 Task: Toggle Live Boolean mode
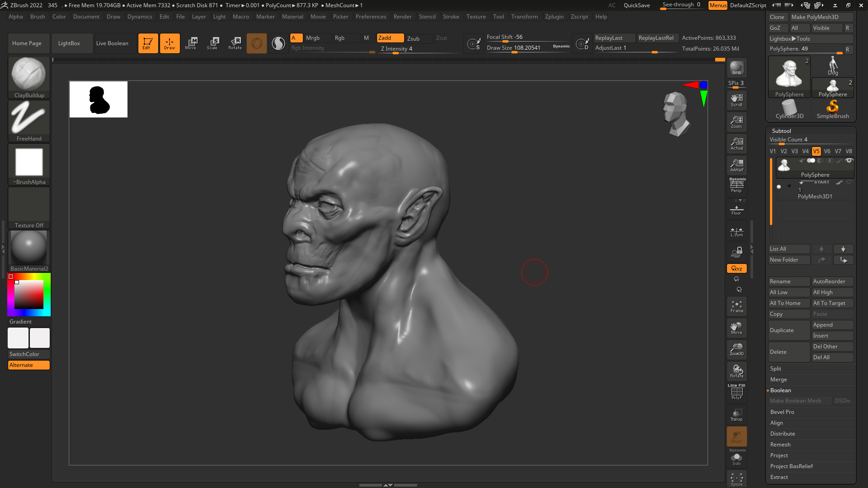click(112, 43)
